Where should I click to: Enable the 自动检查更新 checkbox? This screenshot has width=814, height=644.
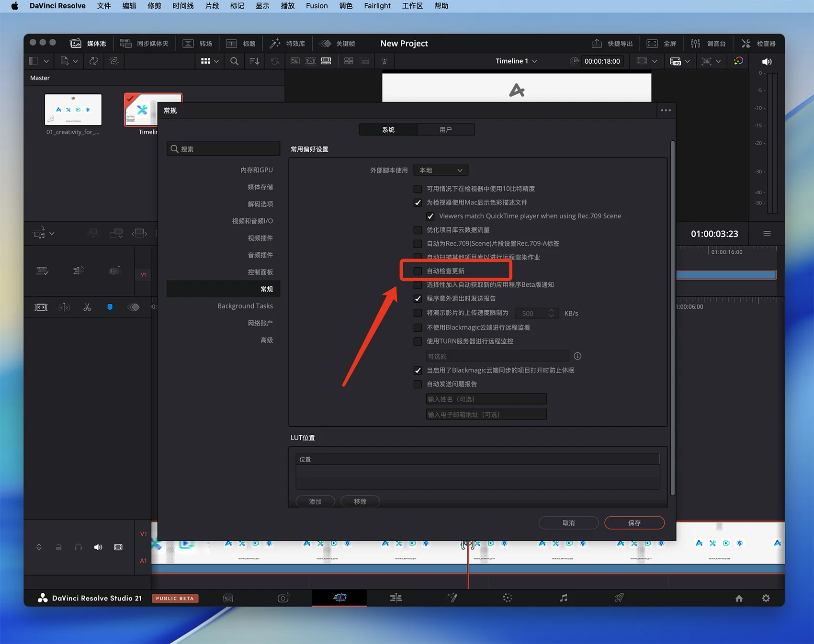[418, 271]
